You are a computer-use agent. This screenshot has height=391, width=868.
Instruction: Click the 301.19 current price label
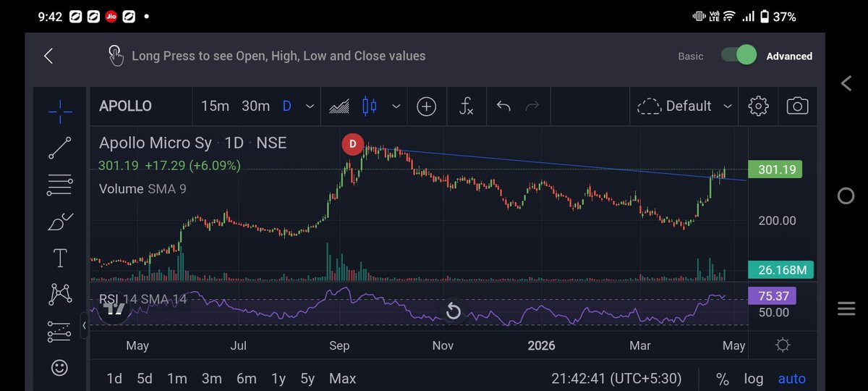[x=777, y=170]
